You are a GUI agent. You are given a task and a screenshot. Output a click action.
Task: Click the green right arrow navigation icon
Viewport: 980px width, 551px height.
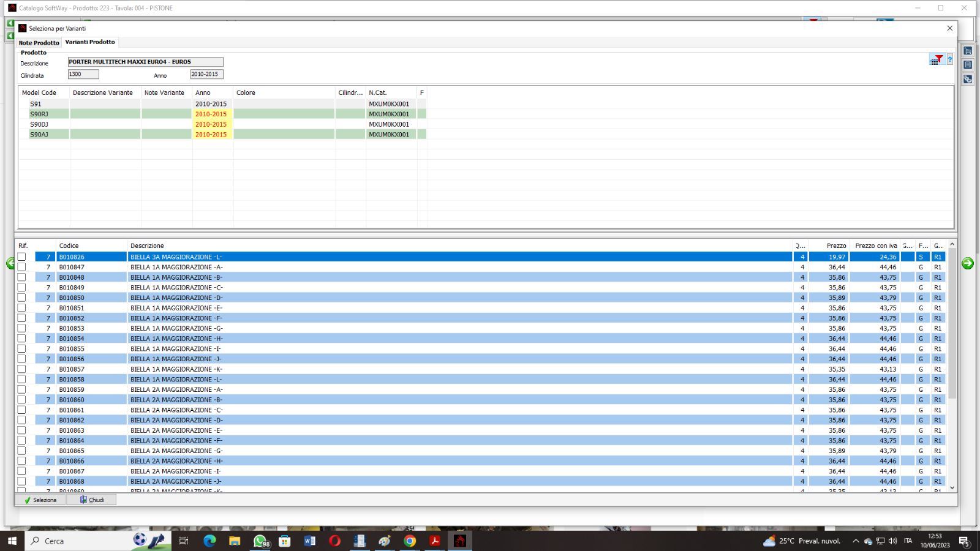pos(967,263)
